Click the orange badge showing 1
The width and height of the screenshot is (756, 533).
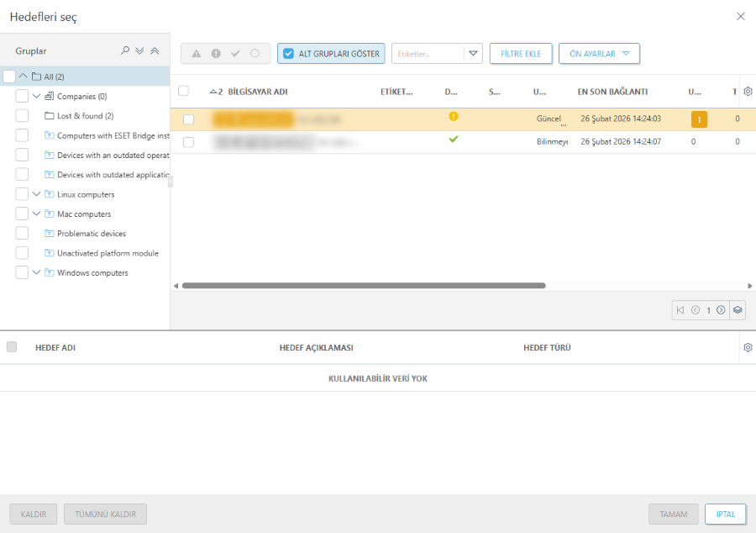[699, 119]
